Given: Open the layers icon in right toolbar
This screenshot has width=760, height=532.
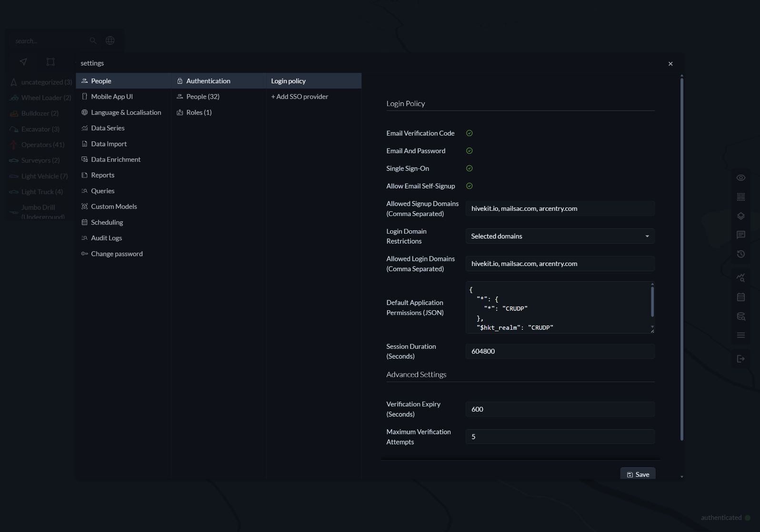Looking at the screenshot, I should [x=741, y=216].
